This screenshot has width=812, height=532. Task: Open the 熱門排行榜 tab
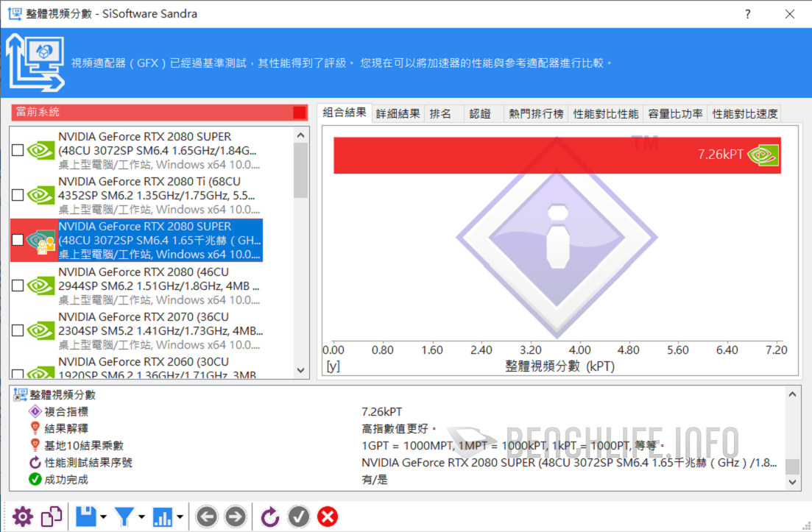[536, 114]
